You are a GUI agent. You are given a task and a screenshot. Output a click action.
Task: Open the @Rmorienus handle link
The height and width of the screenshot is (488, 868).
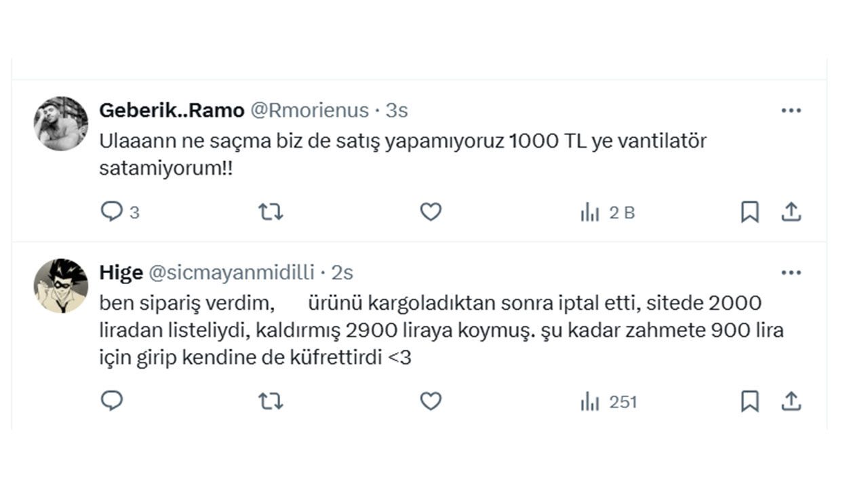point(310,110)
